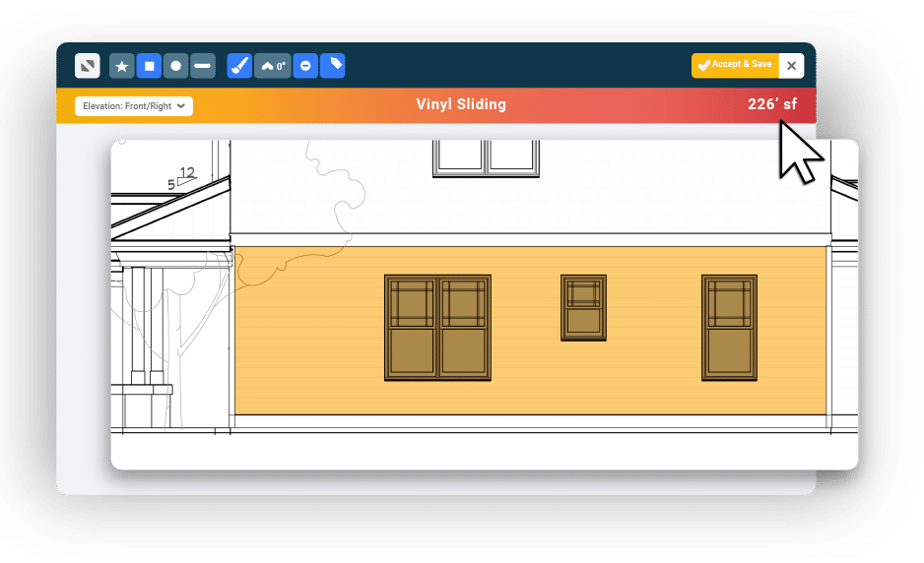Close the takeoff editor with X
The width and height of the screenshot is (924, 563).
pos(791,66)
